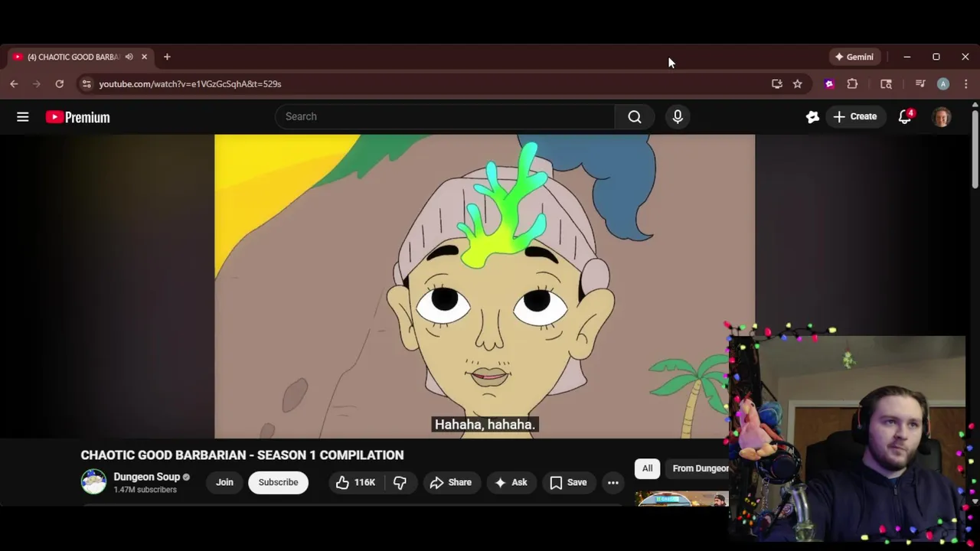Install app icon in the address bar
The height and width of the screenshot is (551, 980).
pos(777,84)
